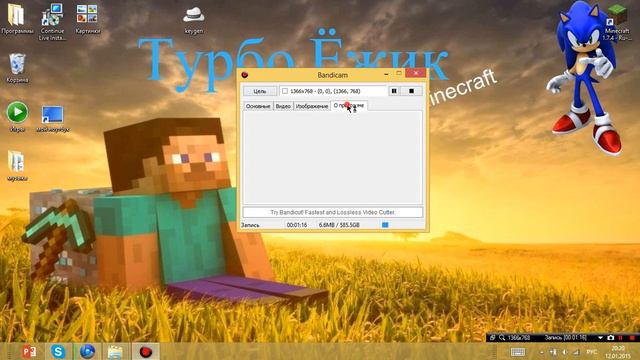Open the green Игры play icon

tap(17, 117)
